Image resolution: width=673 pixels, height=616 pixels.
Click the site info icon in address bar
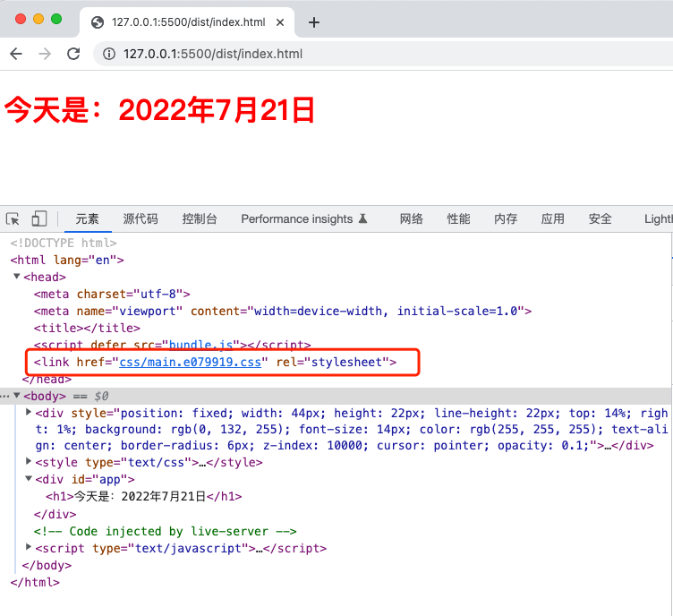coord(109,54)
